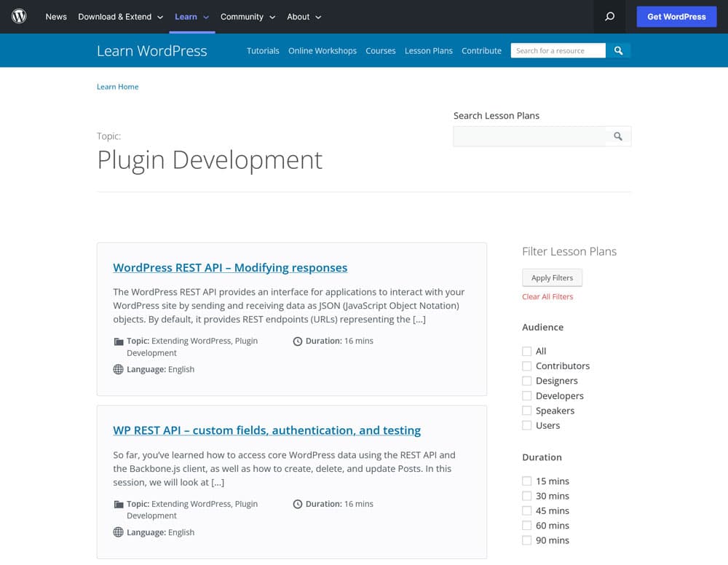This screenshot has height=565, width=728.
Task: Check the 30 mins duration filter
Action: coord(527,496)
